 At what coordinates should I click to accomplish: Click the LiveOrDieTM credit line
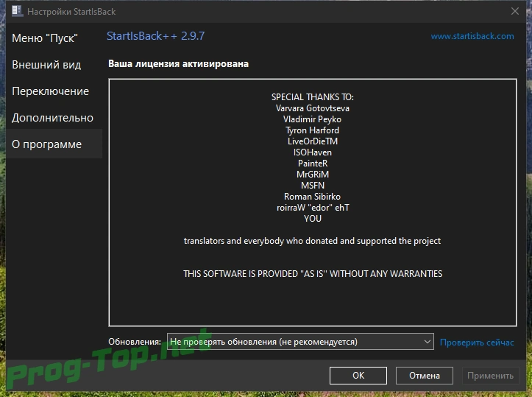(x=313, y=141)
